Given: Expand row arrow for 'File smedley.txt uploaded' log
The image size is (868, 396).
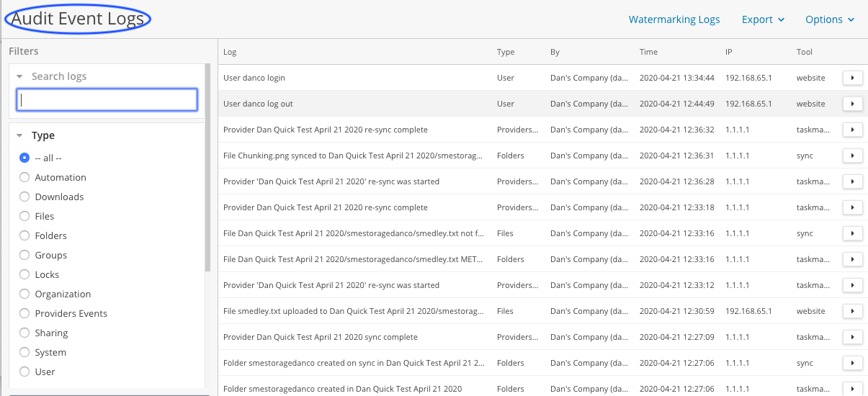Looking at the screenshot, I should (852, 311).
